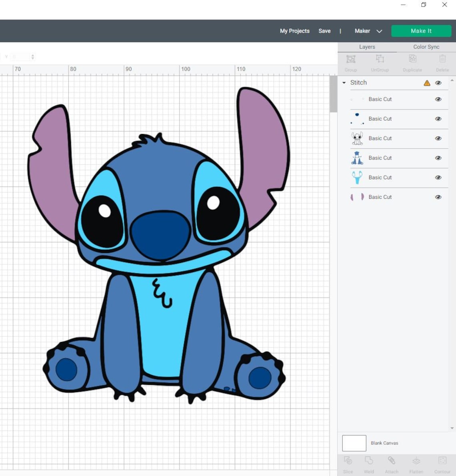Screen dimensions: 456x476
Task: Click the warning icon on the Stitch layer
Action: pos(426,83)
